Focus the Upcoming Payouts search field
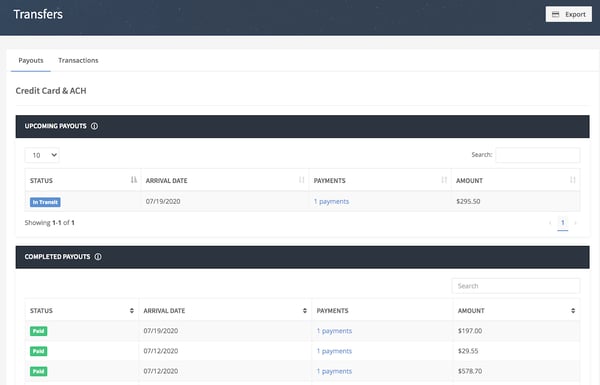Viewport: 600px width, 385px height. [x=538, y=155]
